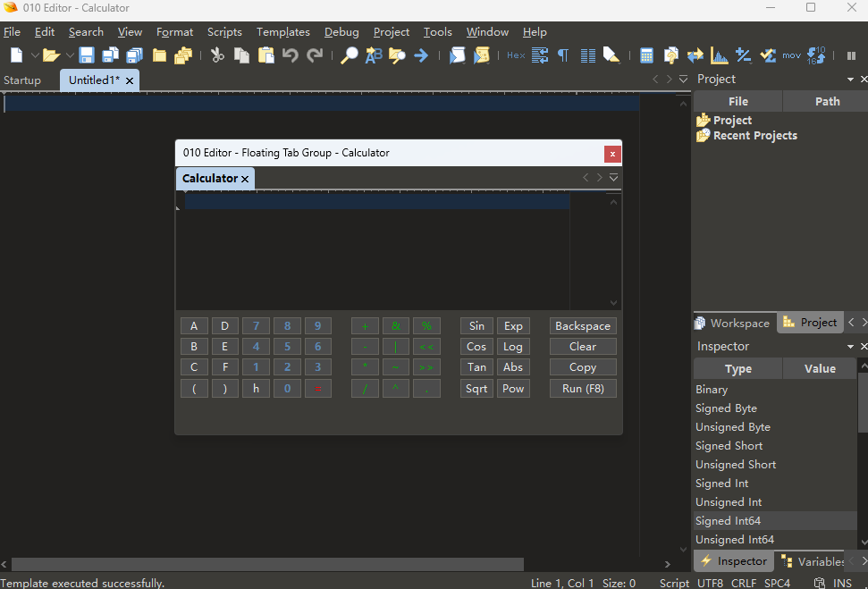
Task: Undo the last action via toolbar
Action: coord(290,55)
